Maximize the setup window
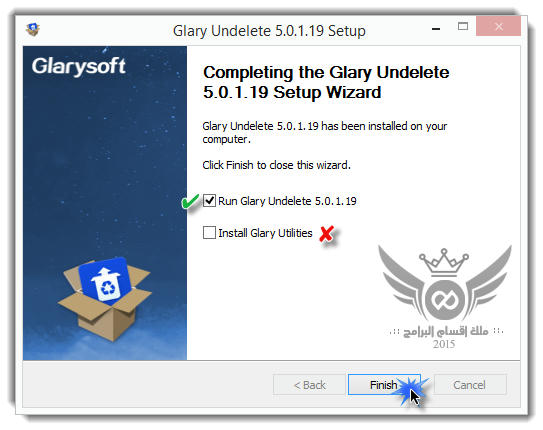The image size is (543, 430). click(463, 27)
